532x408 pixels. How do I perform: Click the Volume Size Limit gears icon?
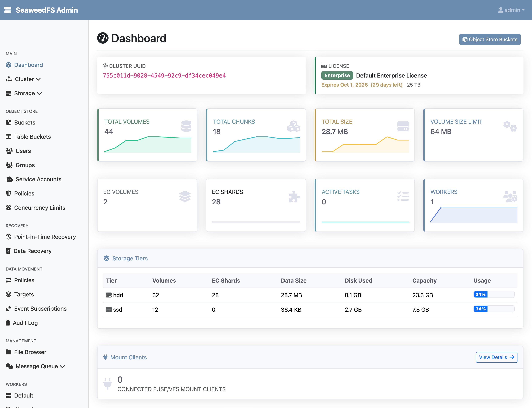[510, 126]
